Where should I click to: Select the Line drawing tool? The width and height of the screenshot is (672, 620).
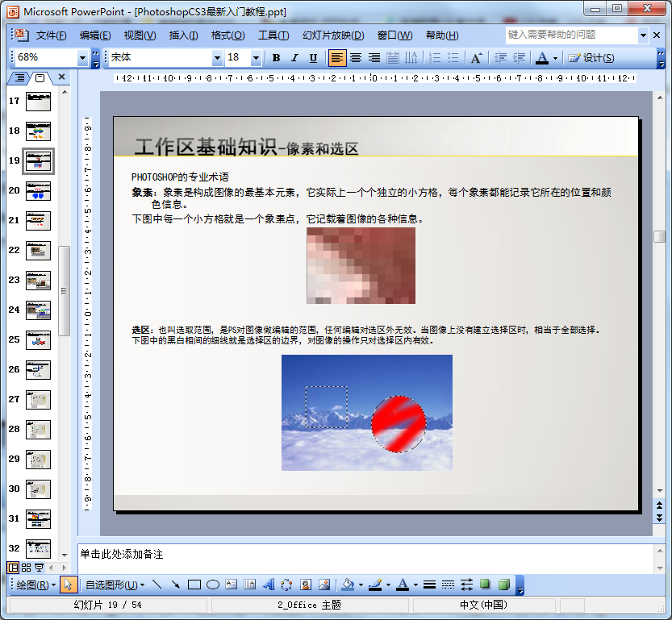click(157, 585)
